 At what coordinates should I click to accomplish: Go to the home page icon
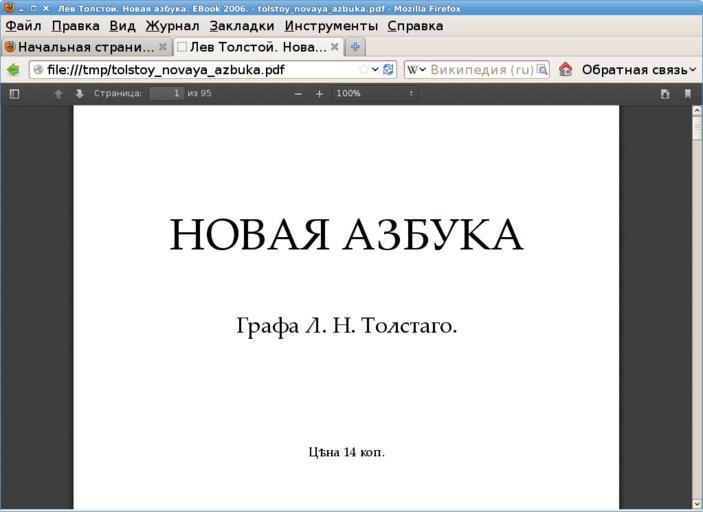[x=566, y=70]
